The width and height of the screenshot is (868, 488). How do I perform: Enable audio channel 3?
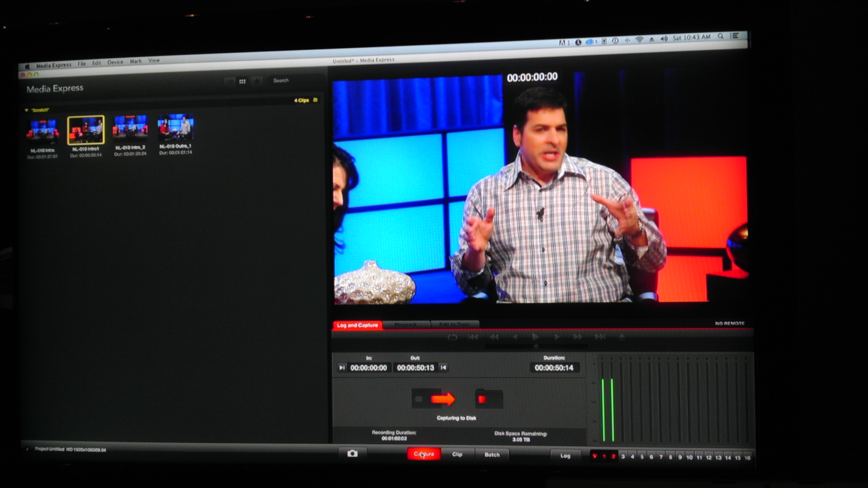point(623,456)
